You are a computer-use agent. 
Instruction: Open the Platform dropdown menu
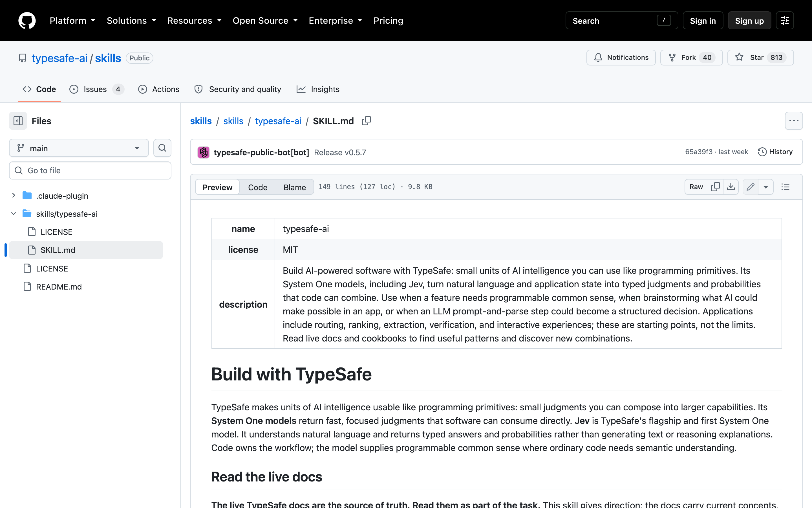coord(72,21)
